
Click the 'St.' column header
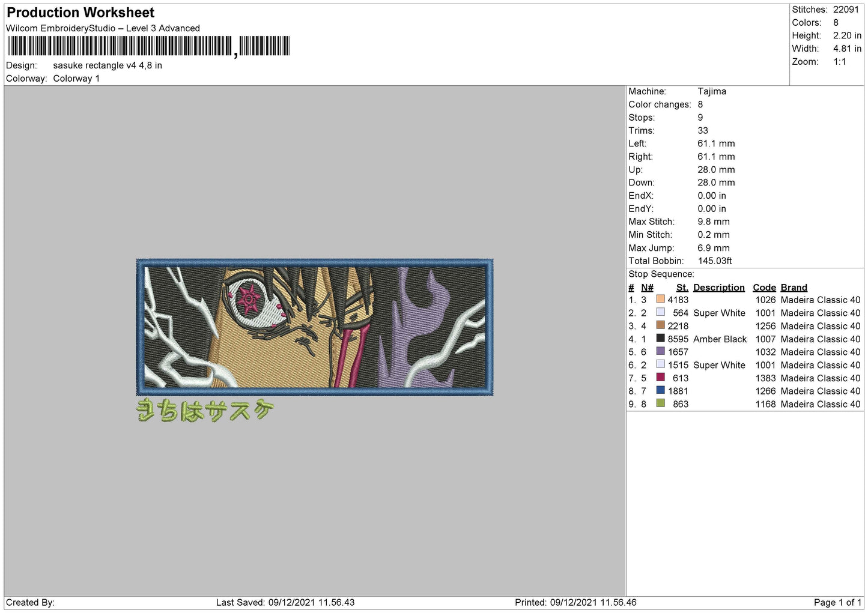[x=682, y=288]
